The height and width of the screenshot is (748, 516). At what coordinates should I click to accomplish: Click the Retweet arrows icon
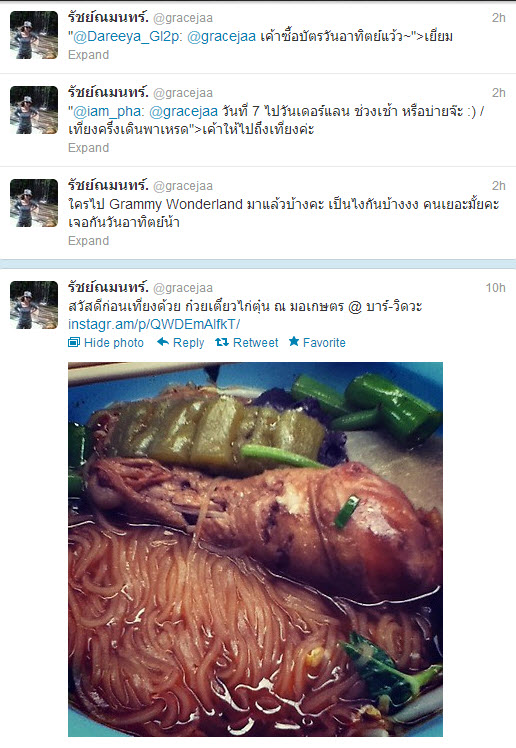[x=222, y=342]
